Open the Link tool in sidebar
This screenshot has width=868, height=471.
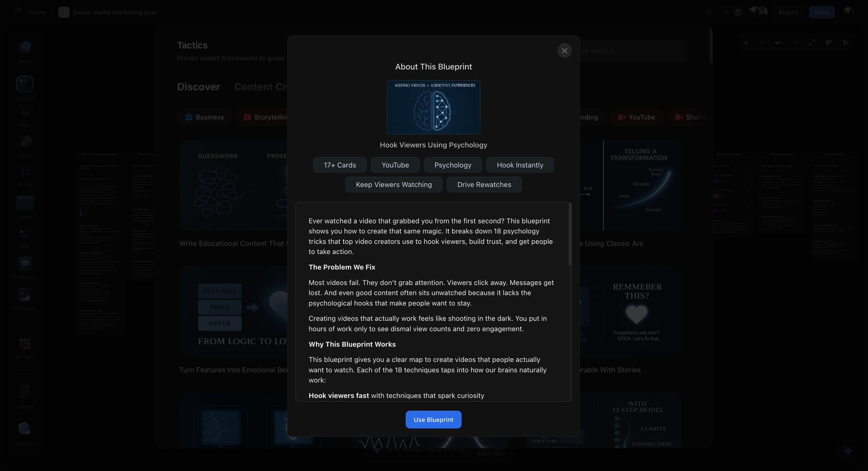pyautogui.click(x=25, y=143)
